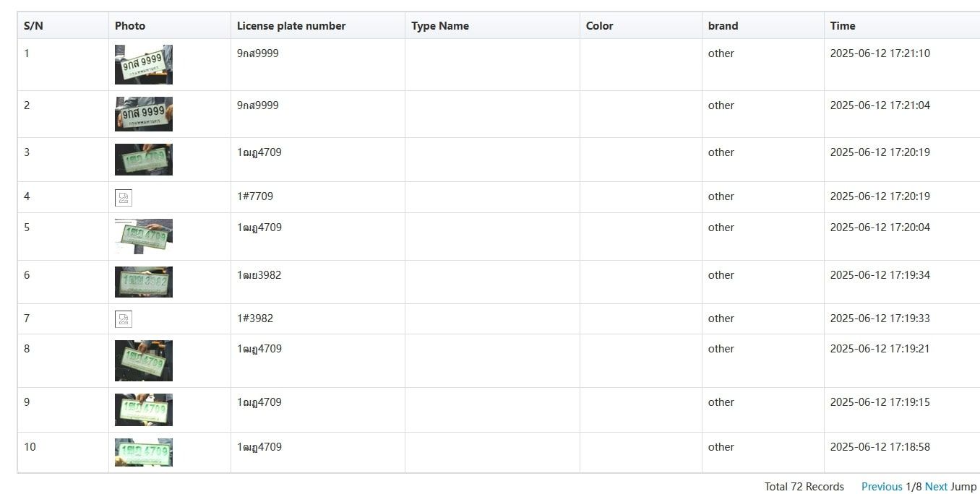The image size is (980, 494).
Task: Click the Color column header
Action: click(599, 26)
